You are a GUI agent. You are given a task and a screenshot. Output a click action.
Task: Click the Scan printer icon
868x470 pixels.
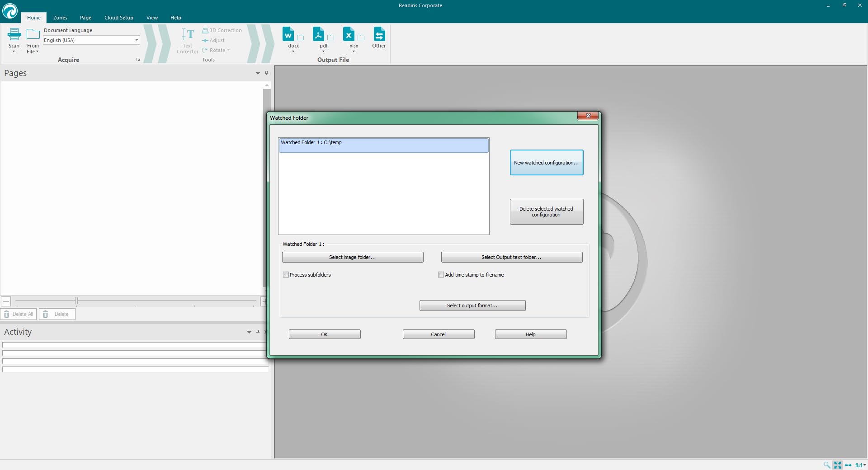(x=14, y=34)
